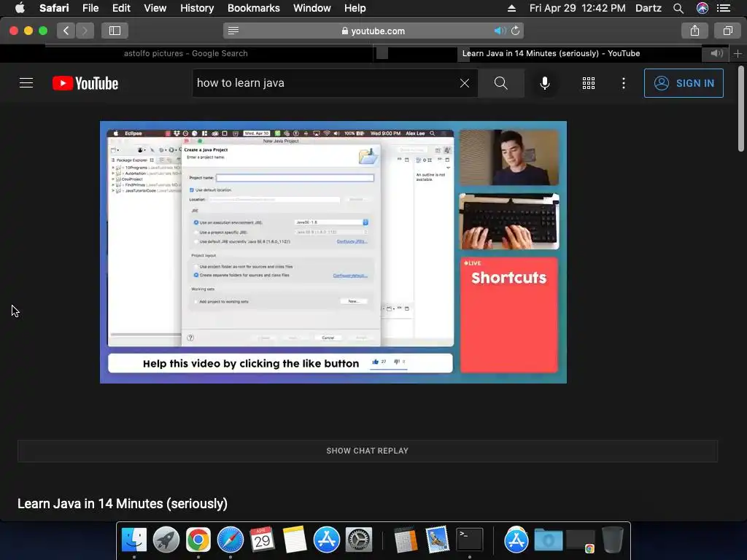Open Notification Center list icon

pos(724,8)
